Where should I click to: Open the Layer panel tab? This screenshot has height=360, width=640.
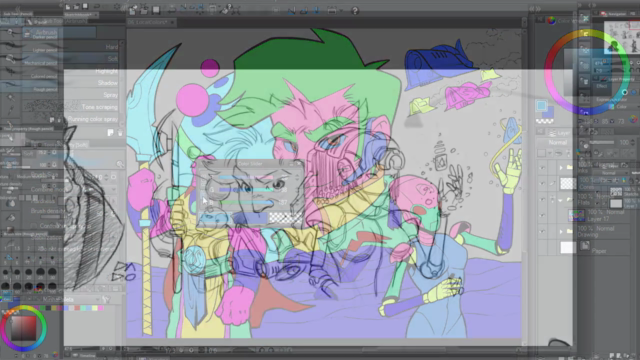point(559,133)
